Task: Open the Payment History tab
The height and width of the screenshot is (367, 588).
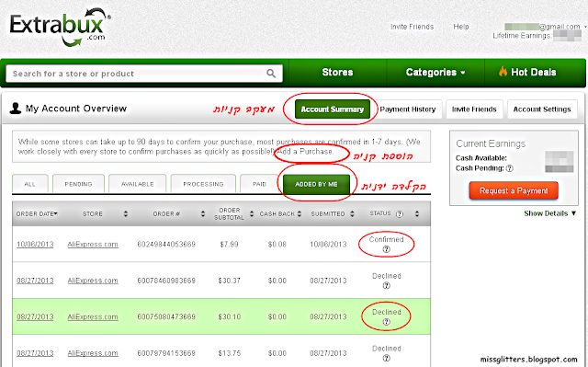Action: (x=408, y=109)
